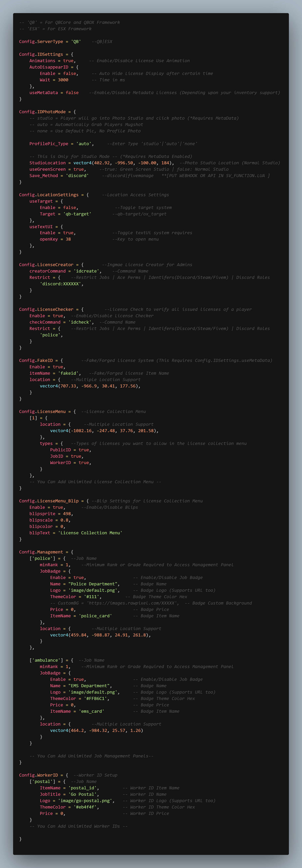This screenshot has height=868, width=302.
Task: Click the "AutoDisappearID" key
Action: pyautogui.click(x=49, y=67)
